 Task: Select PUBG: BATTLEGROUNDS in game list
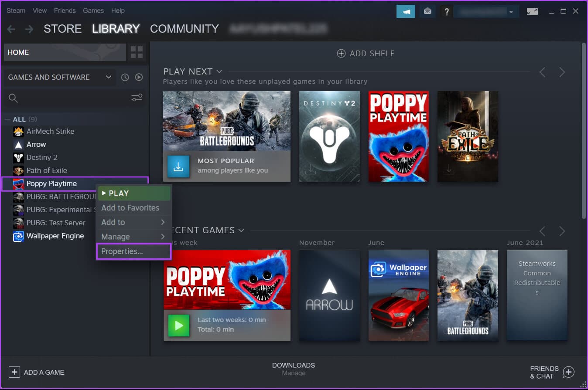point(55,197)
